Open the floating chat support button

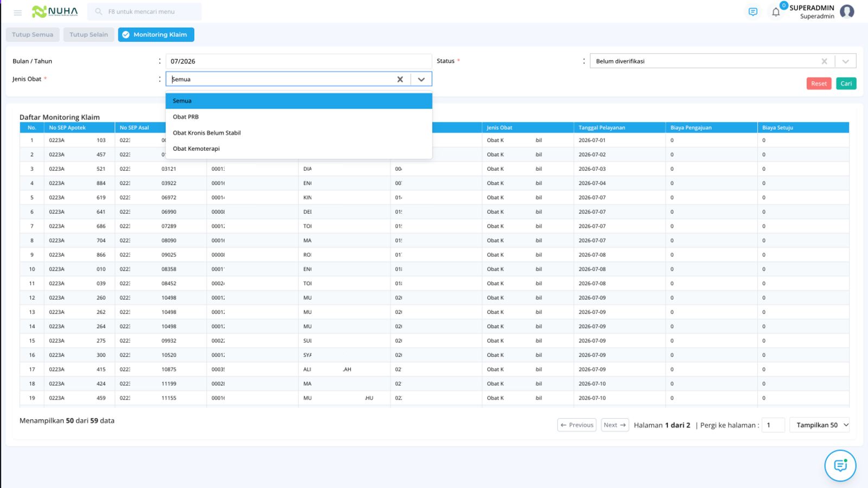click(840, 465)
